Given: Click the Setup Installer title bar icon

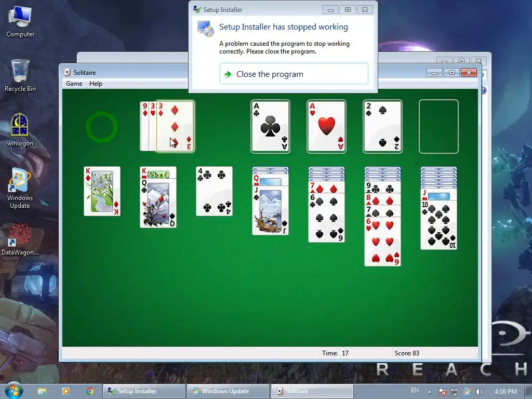Looking at the screenshot, I should pyautogui.click(x=197, y=9).
